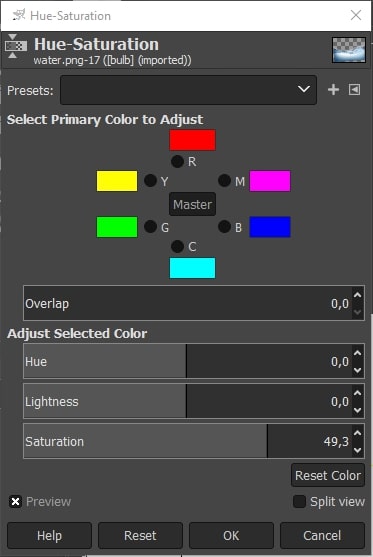Decrease Saturation with down arrow

pos(357,450)
